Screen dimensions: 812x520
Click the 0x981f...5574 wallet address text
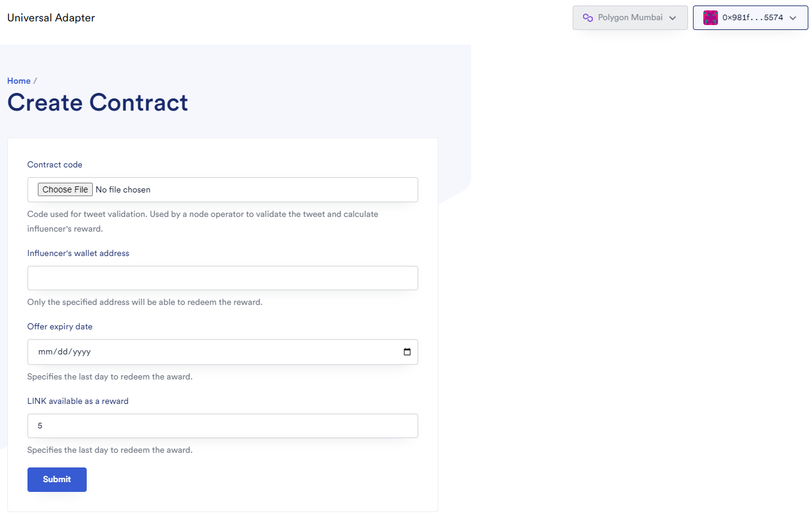coord(752,18)
